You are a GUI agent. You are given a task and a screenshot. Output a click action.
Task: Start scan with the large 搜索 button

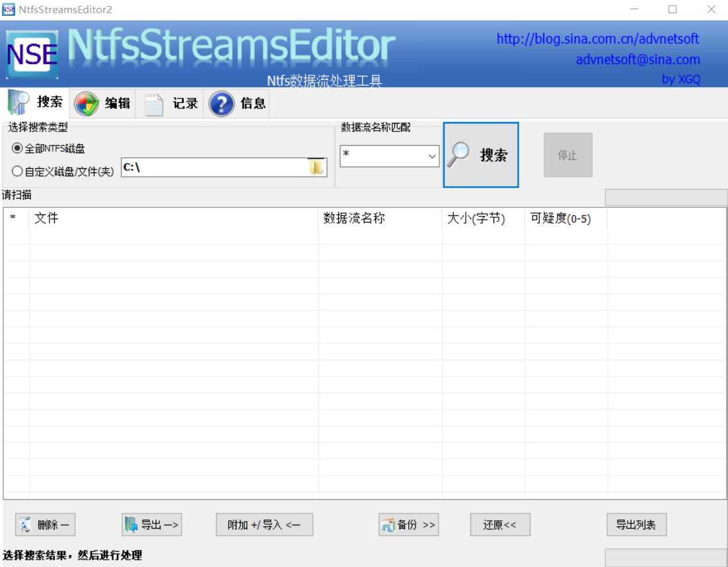[x=481, y=155]
